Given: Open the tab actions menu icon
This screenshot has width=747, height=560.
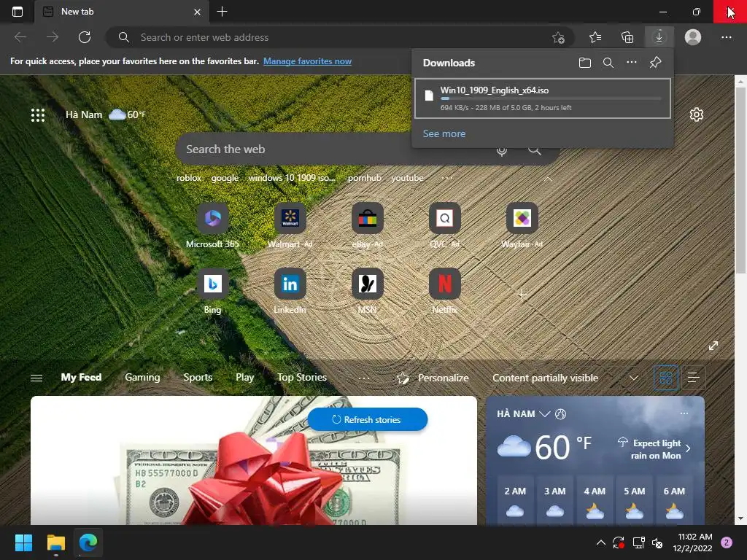Looking at the screenshot, I should (x=18, y=12).
